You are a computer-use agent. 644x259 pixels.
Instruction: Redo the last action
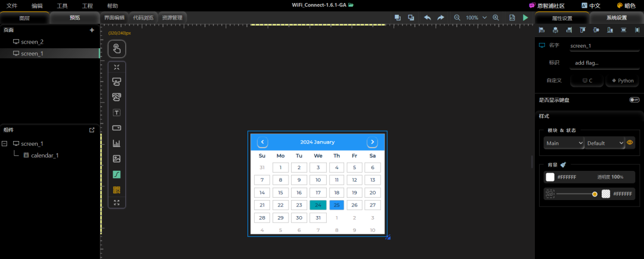point(441,18)
